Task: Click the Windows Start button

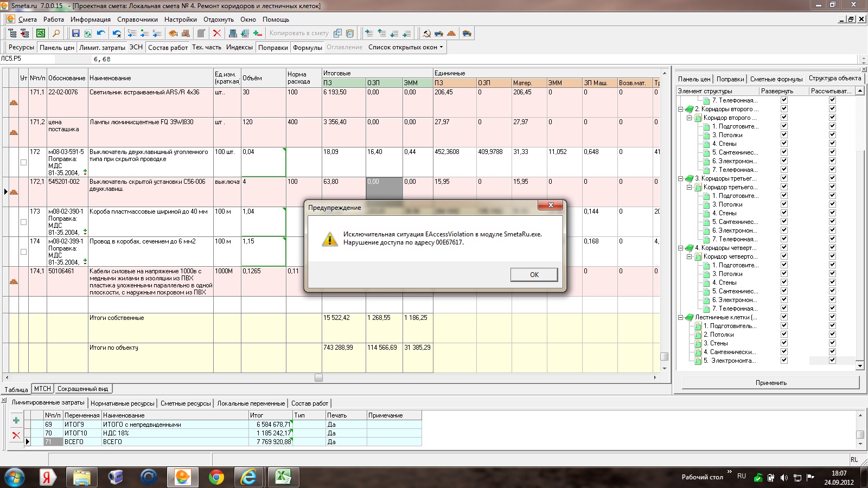Action: point(15,477)
